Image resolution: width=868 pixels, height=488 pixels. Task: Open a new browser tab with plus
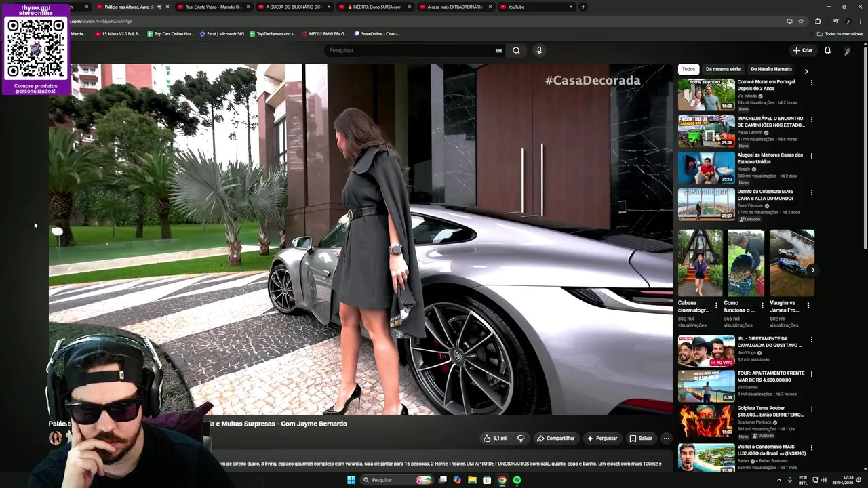point(583,7)
